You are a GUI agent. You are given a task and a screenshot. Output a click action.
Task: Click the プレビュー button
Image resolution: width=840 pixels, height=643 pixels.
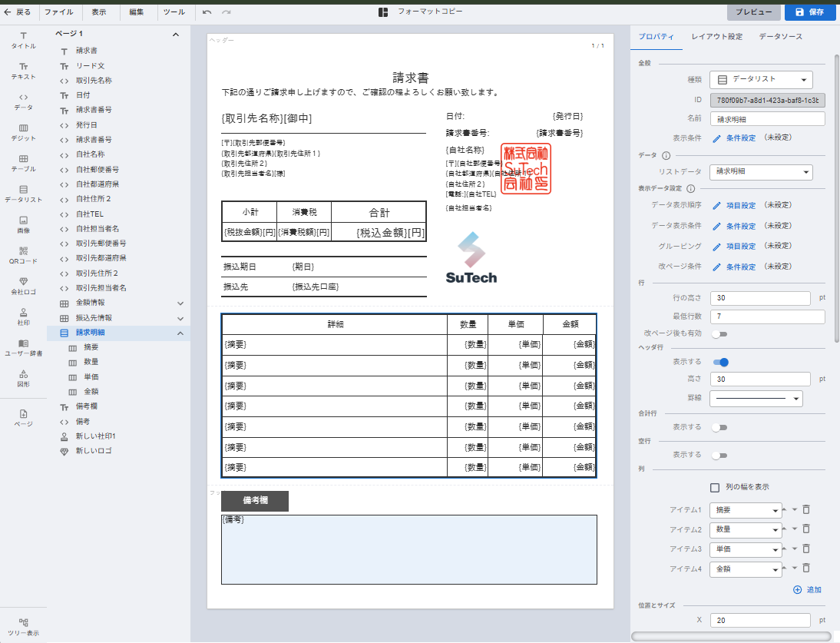[x=754, y=12]
